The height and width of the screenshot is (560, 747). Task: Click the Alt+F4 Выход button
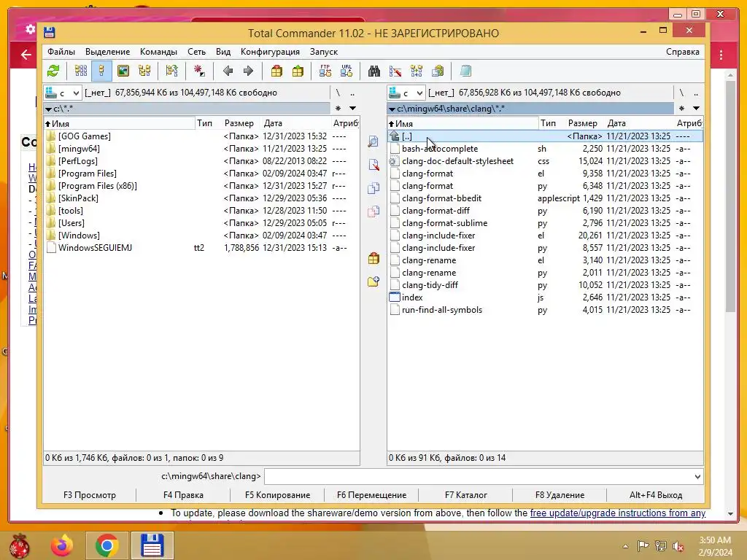click(x=656, y=495)
